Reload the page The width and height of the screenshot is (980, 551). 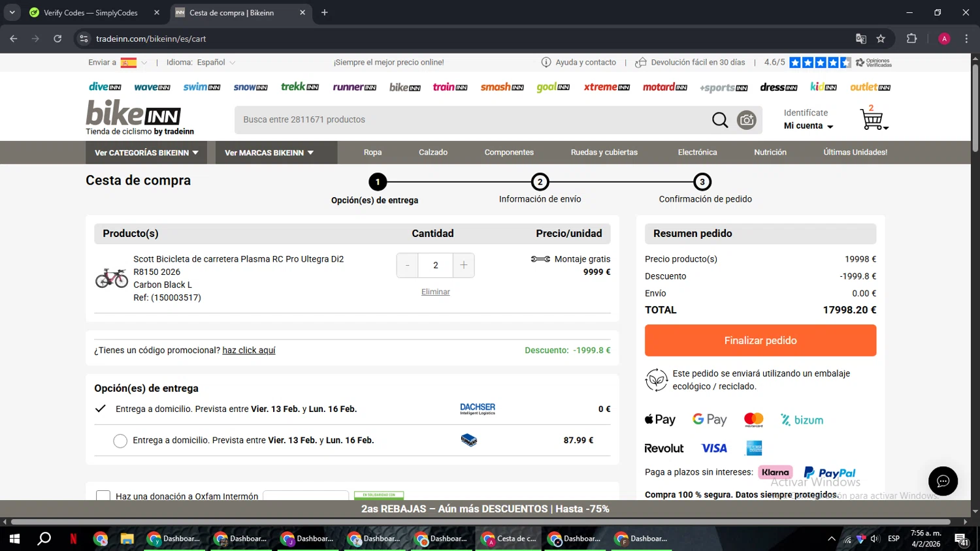(x=57, y=39)
